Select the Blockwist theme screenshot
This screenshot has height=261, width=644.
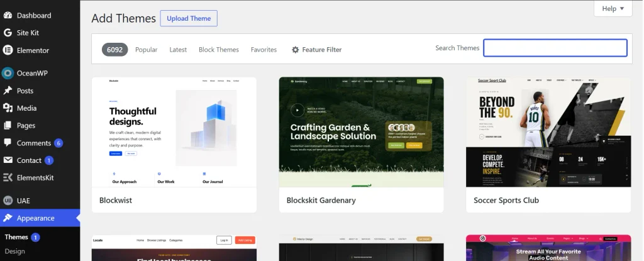[174, 132]
